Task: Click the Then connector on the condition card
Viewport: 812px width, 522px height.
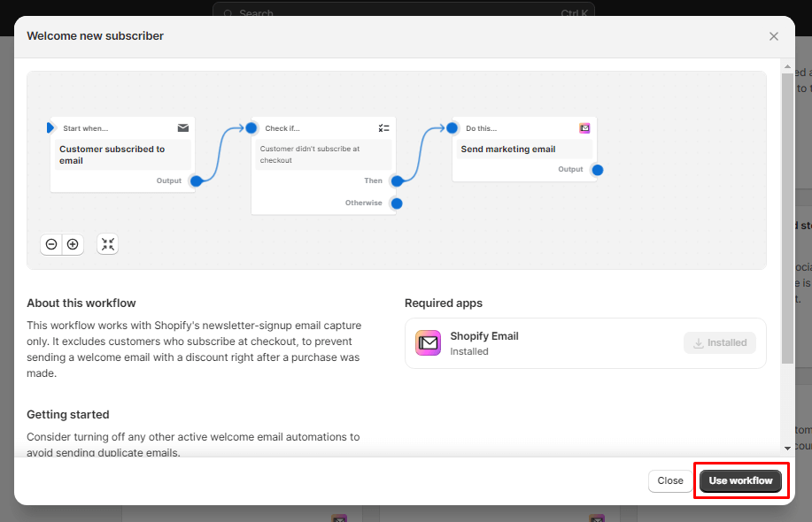Action: (397, 180)
